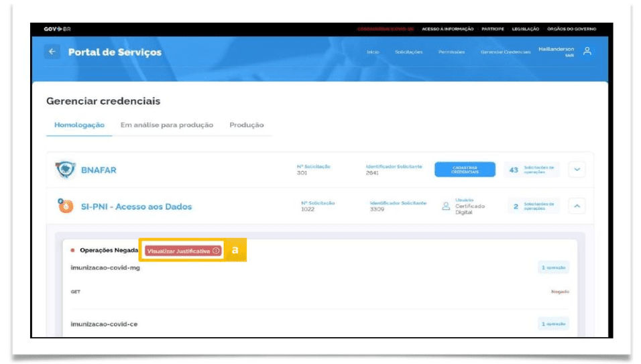Click the solicitação number 301
This screenshot has height=364, width=641.
(302, 173)
